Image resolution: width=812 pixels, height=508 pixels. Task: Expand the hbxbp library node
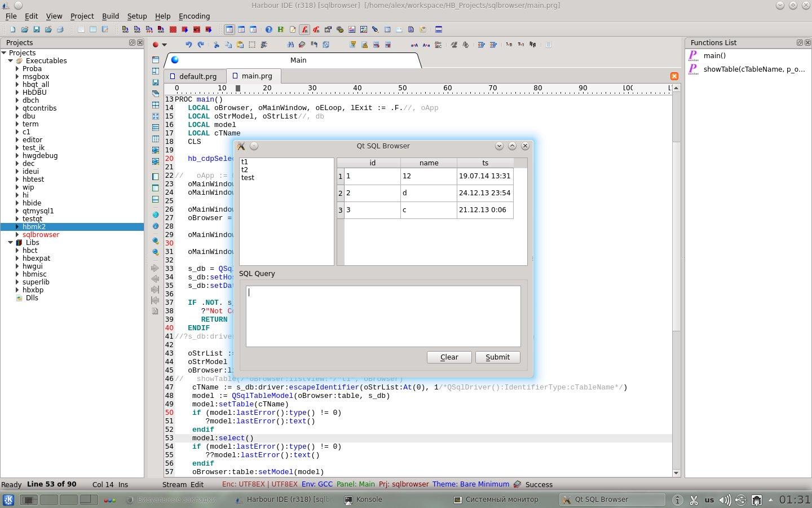click(x=17, y=290)
